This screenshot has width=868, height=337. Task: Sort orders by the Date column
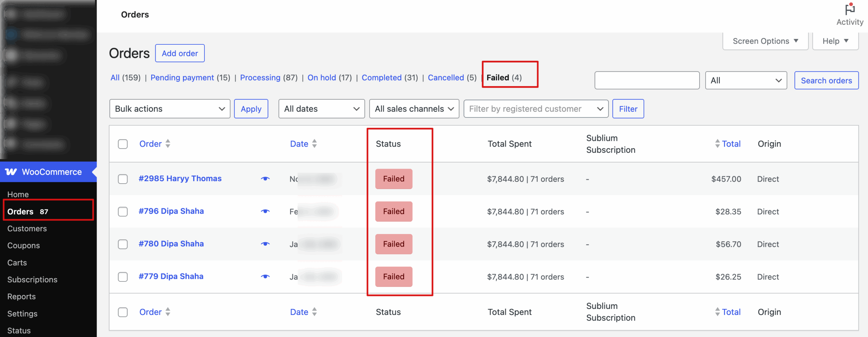[x=299, y=144]
